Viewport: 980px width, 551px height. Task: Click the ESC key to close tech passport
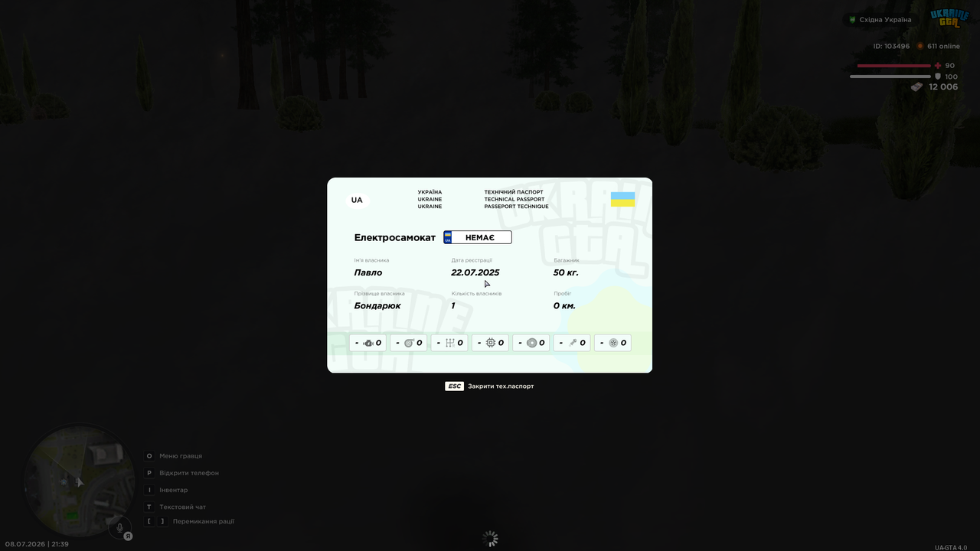454,386
